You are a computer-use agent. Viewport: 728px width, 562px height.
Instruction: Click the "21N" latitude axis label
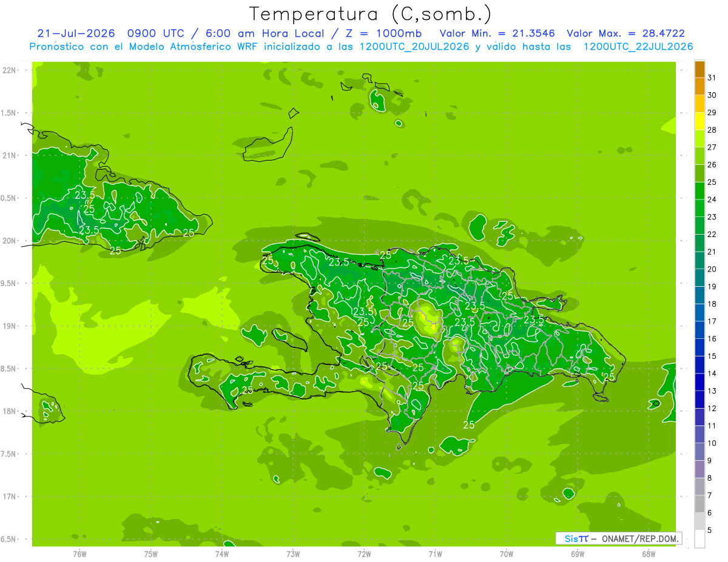click(x=8, y=155)
